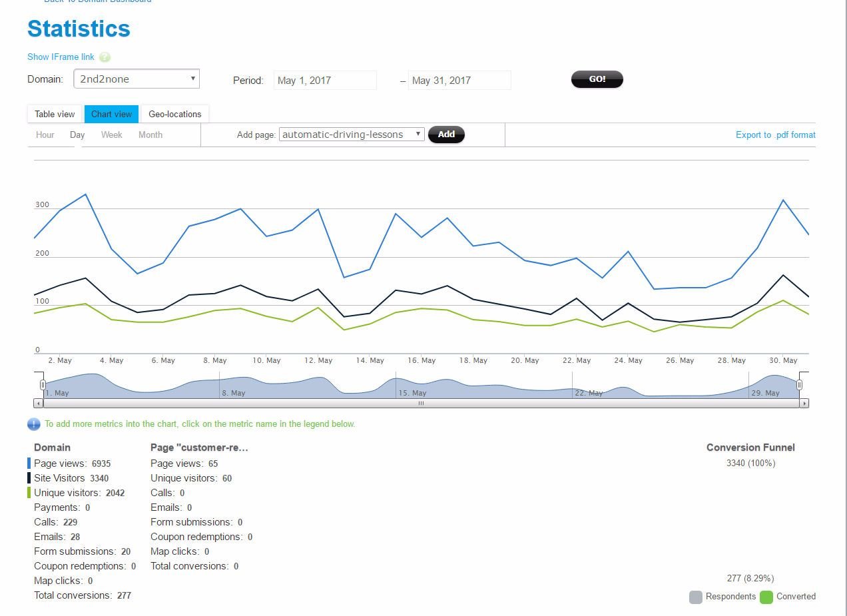Click the gray Respondents legend swatch
The height and width of the screenshot is (616, 847).
point(696,597)
